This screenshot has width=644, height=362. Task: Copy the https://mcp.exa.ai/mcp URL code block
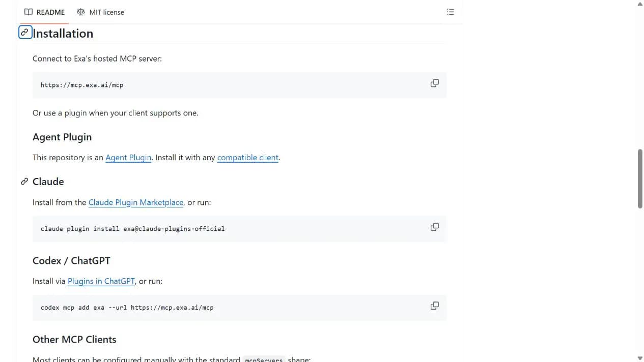435,83
